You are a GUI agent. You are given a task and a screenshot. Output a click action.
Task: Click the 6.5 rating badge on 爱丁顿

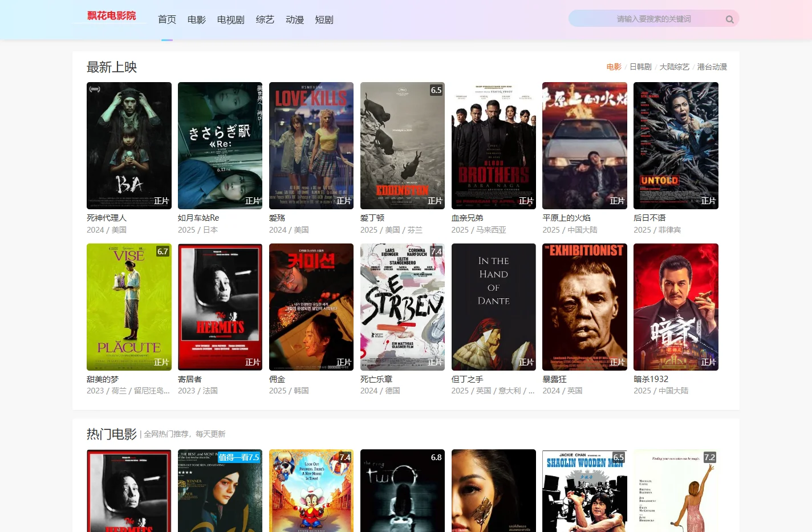click(436, 90)
